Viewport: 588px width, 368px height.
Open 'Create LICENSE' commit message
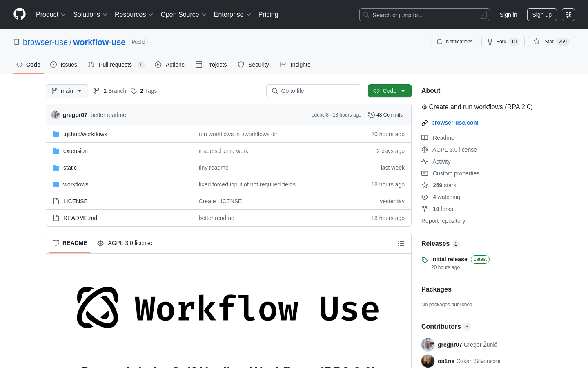[x=220, y=201]
